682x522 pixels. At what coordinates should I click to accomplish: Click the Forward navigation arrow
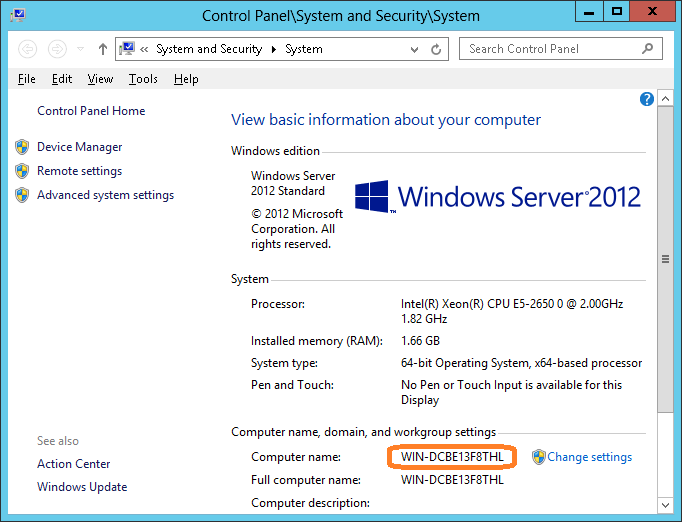click(x=57, y=49)
